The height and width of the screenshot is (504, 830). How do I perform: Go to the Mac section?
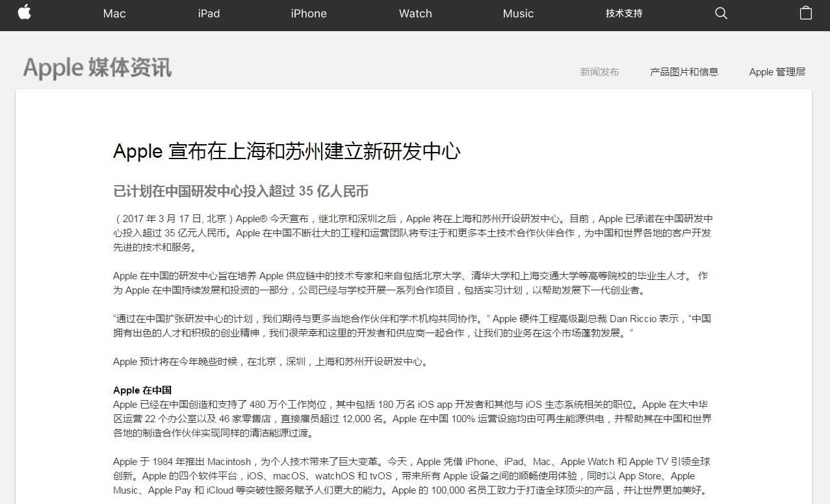[x=114, y=14]
